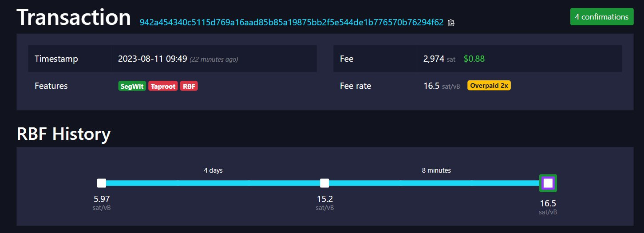Click the 4 confirmations badge

[601, 17]
